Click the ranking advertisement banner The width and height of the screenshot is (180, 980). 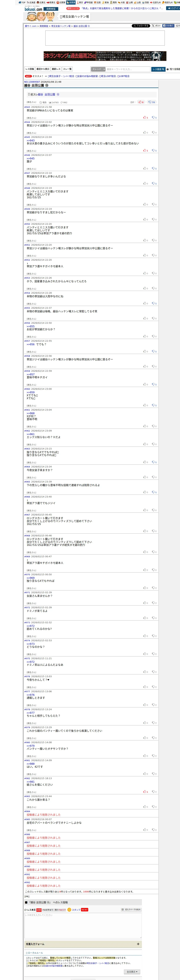click(x=105, y=56)
